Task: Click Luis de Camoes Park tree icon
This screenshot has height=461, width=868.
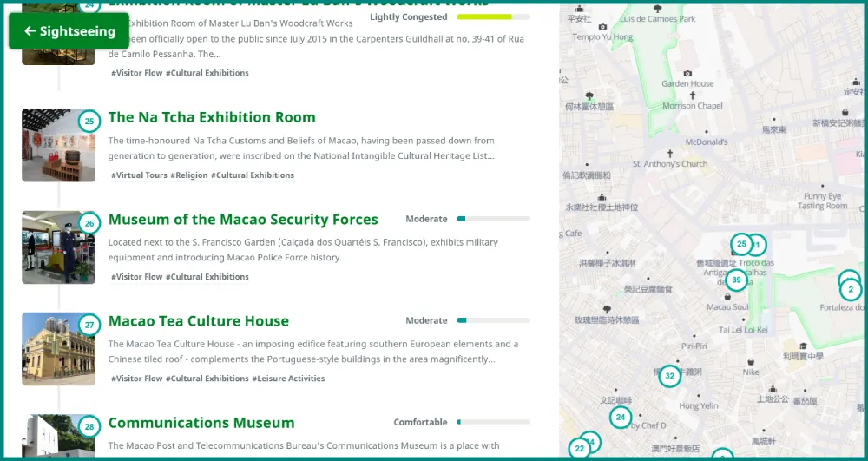Action: (658, 9)
